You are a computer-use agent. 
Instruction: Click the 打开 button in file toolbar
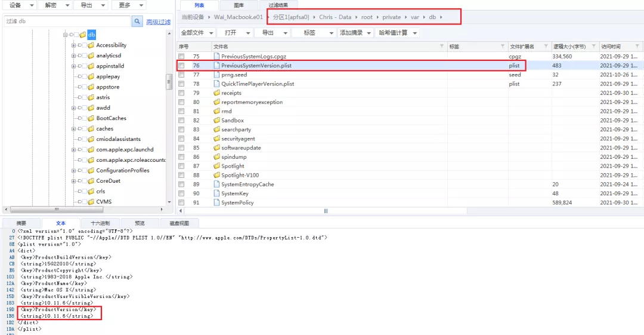(x=236, y=32)
